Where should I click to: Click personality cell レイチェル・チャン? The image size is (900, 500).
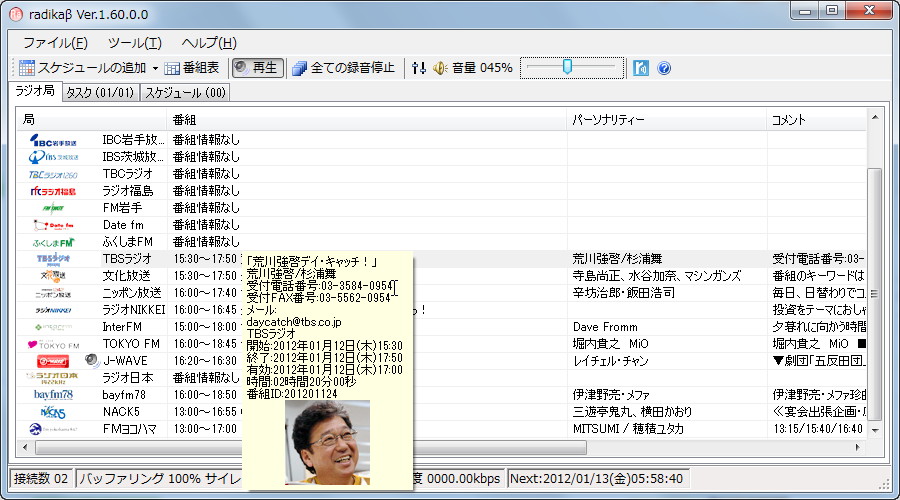(x=611, y=361)
